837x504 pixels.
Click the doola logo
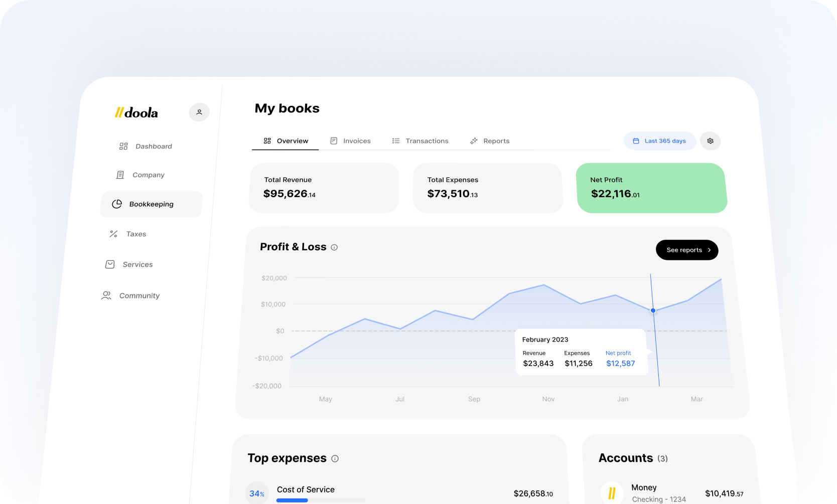tap(136, 113)
